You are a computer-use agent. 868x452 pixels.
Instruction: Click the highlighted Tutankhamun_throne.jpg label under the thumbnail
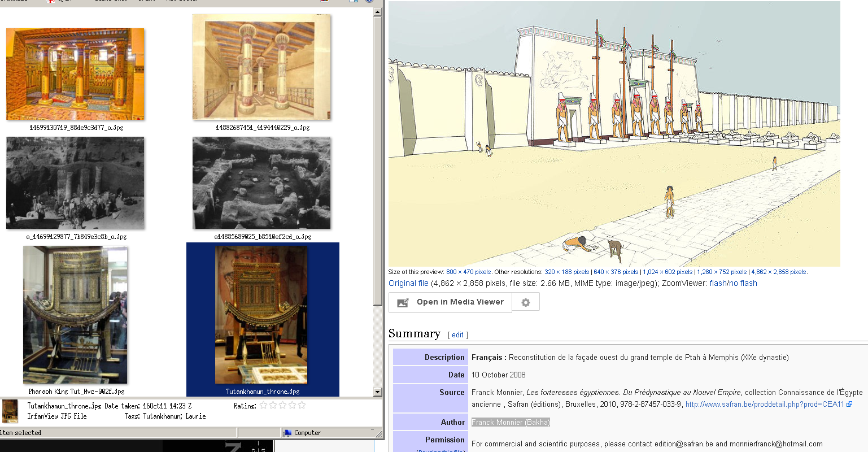[263, 391]
